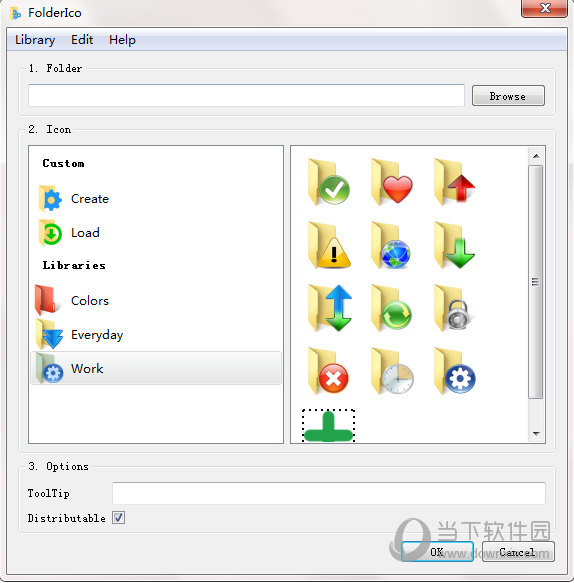Select the Work library label
Screen dimensions: 574x583
pyautogui.click(x=87, y=368)
